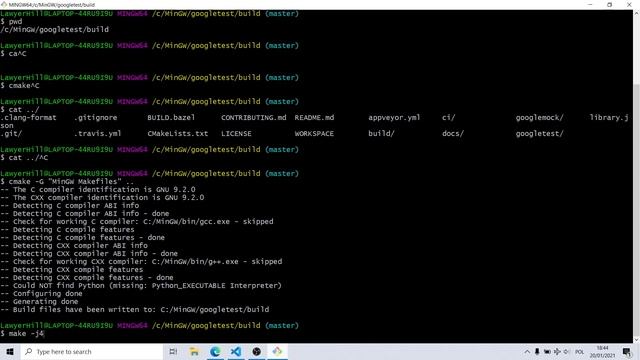Click the '.git/' directory name
Viewport: 640px width, 360px height.
[x=11, y=133]
